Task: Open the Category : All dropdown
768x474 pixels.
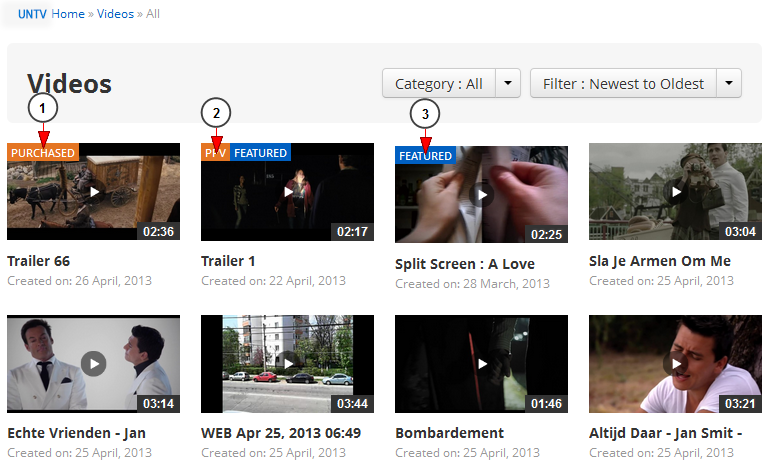Action: tap(439, 84)
